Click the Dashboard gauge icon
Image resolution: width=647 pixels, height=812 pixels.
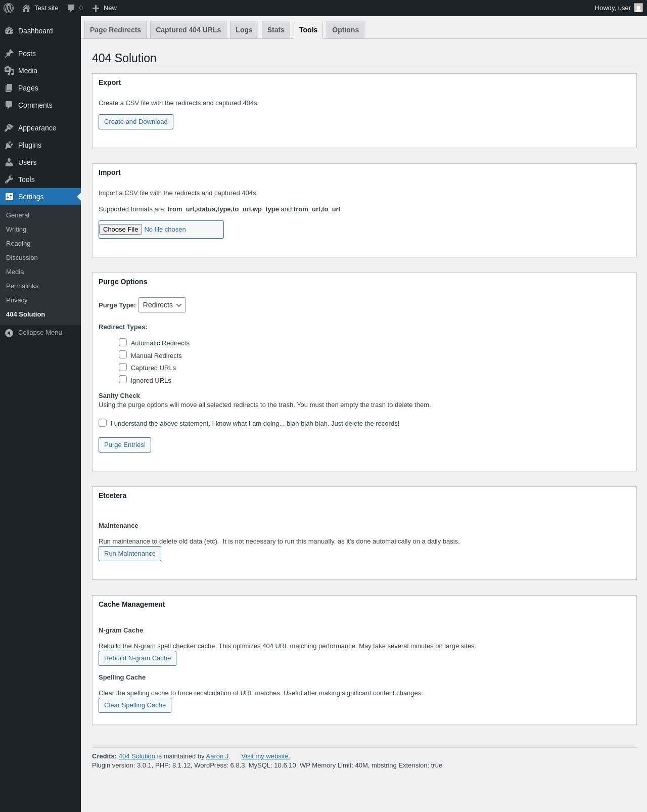[x=9, y=31]
